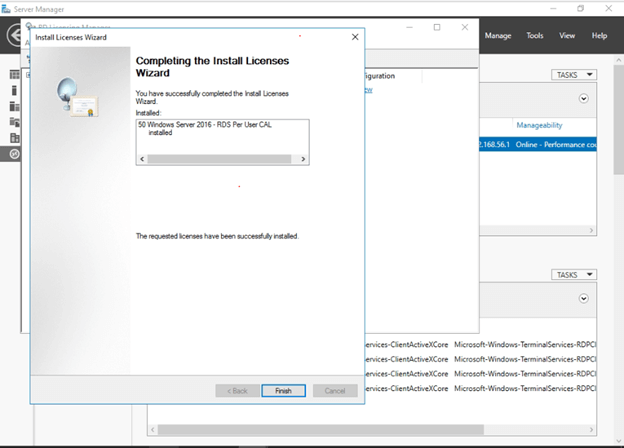624x448 pixels.
Task: Collapse the lower events panel chevron
Action: [x=583, y=298]
